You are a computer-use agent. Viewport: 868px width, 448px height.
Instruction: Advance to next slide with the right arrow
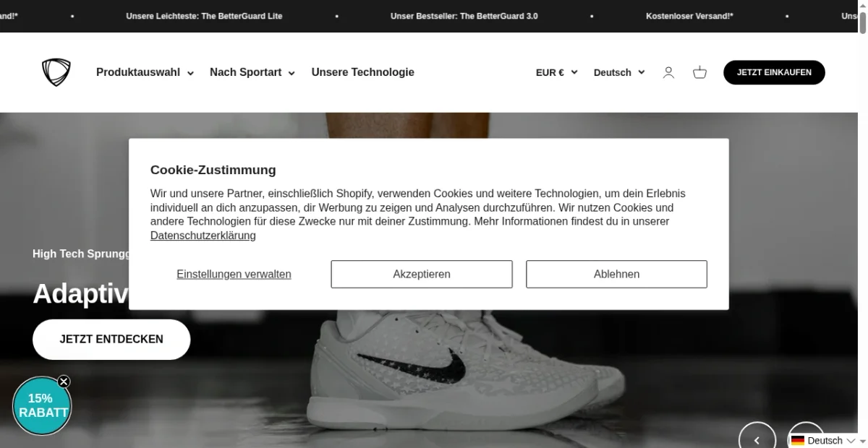(x=805, y=428)
